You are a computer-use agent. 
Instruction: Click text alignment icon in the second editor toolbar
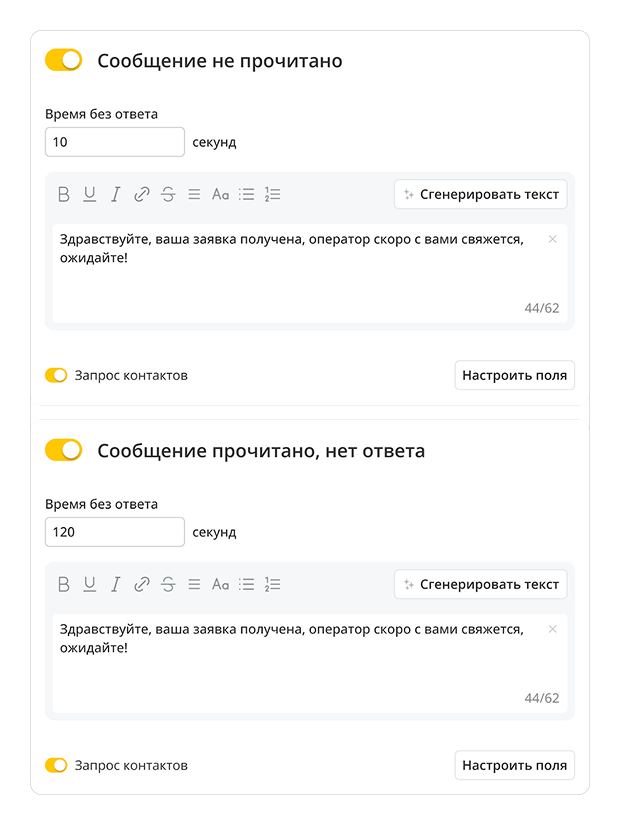point(194,585)
